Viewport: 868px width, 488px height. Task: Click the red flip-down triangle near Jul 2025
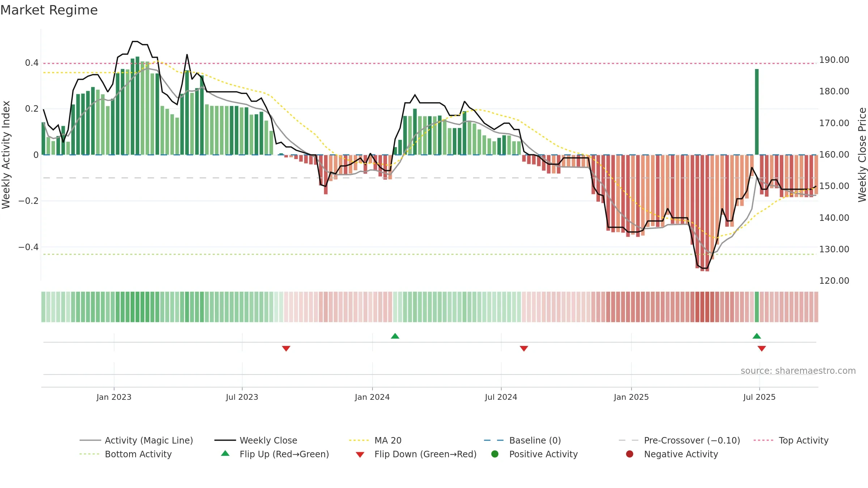click(x=762, y=348)
